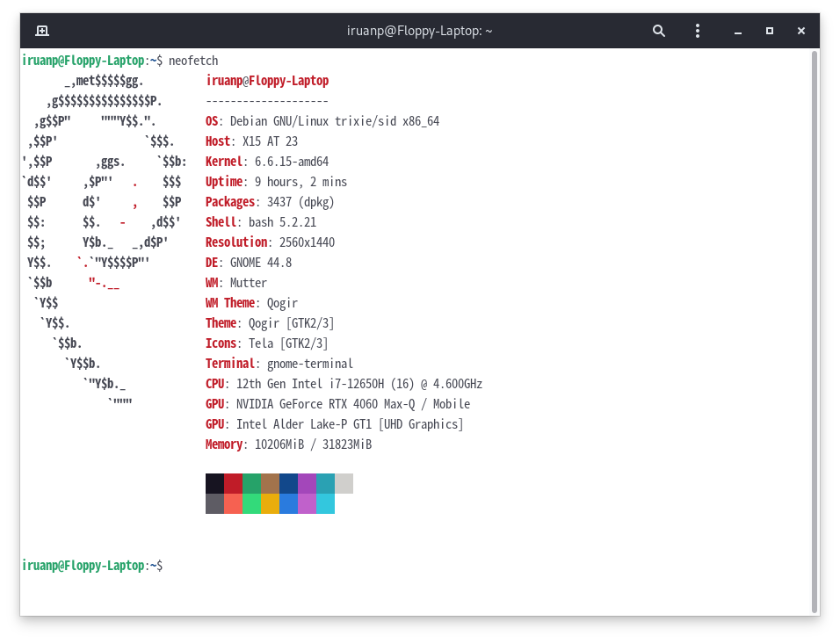Click the teal top-row color block
Viewport: 840px width, 643px height.
(326, 483)
